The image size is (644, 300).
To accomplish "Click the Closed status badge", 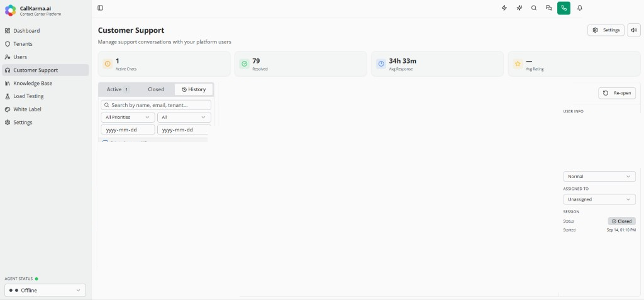I will [x=622, y=221].
